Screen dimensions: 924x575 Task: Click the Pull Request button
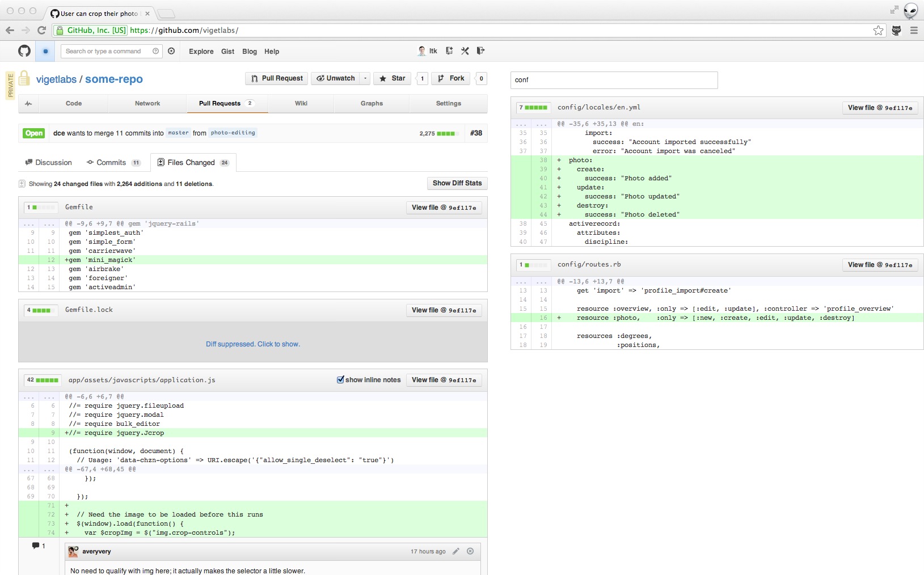[277, 78]
